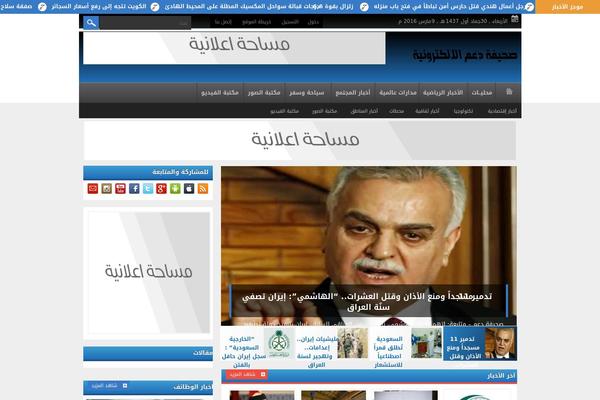Open the 'مدارات عالمية' menu item
This screenshot has height=400, width=600.
(x=398, y=93)
